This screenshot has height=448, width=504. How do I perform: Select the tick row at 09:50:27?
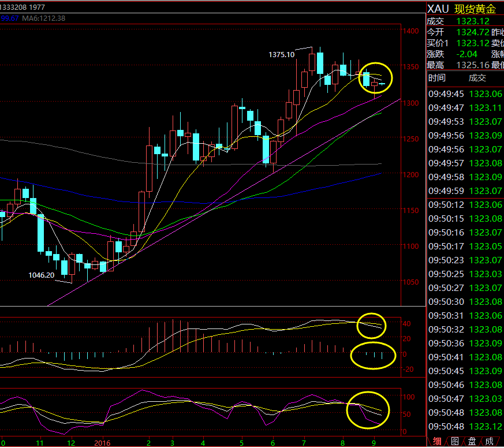[465, 288]
